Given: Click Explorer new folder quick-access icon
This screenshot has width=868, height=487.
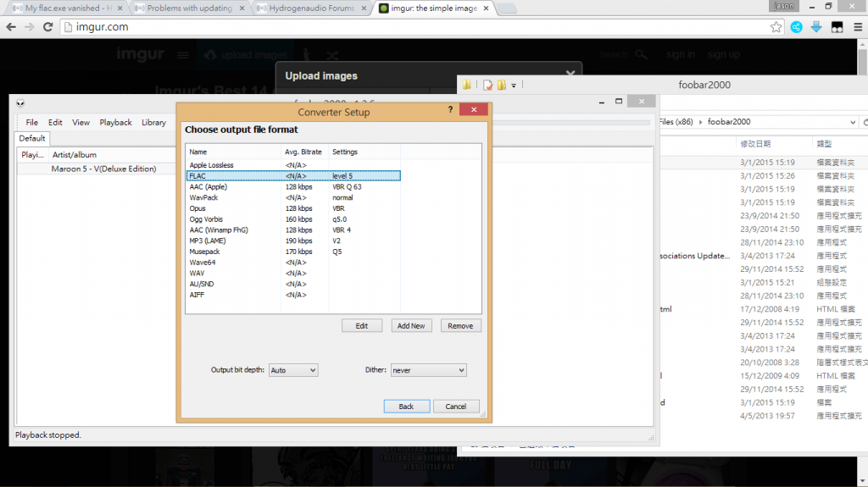Looking at the screenshot, I should coord(502,85).
